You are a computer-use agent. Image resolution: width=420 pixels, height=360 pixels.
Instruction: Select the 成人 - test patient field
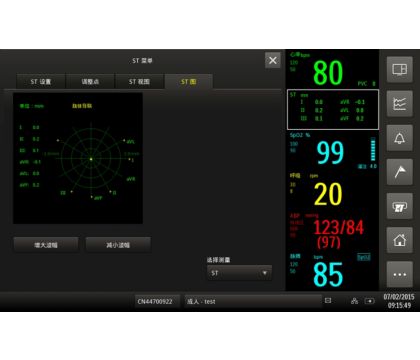253,301
